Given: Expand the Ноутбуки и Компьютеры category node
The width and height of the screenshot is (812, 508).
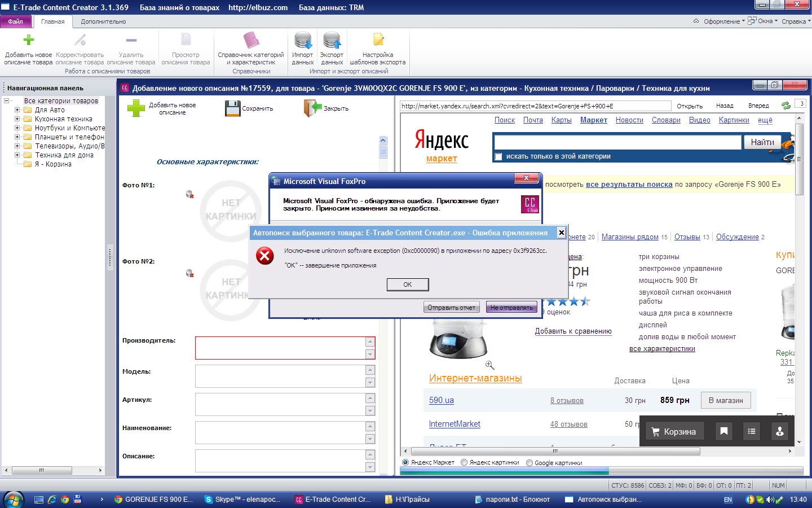Looking at the screenshot, I should [x=17, y=128].
